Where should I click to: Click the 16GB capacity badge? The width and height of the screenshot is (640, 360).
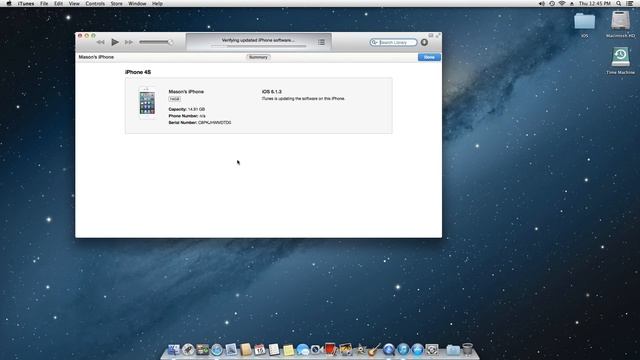(x=174, y=99)
